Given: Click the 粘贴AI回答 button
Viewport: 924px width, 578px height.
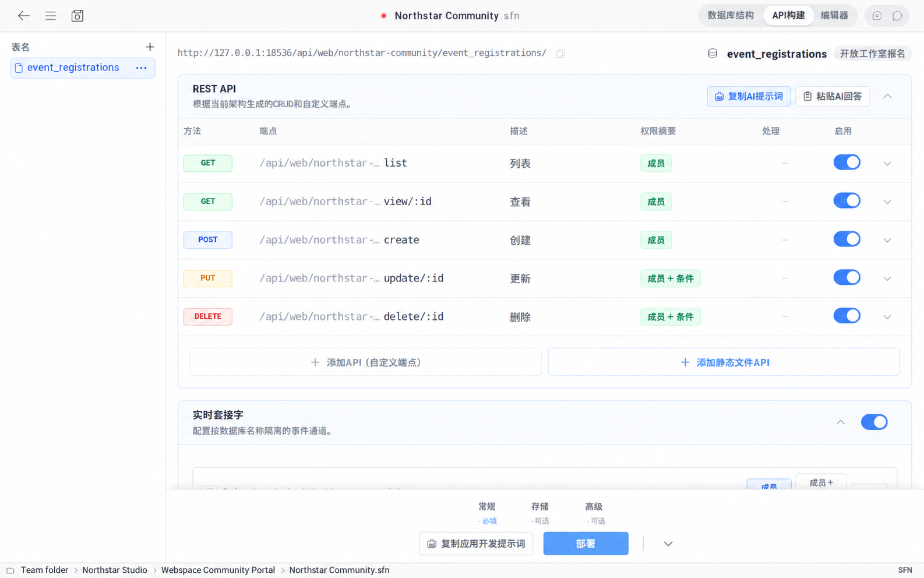Looking at the screenshot, I should click(833, 97).
